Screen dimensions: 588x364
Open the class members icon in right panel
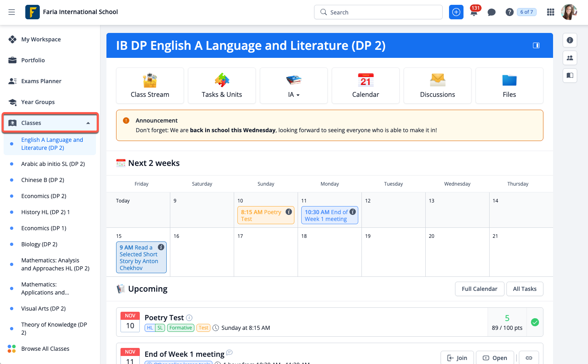pos(570,58)
